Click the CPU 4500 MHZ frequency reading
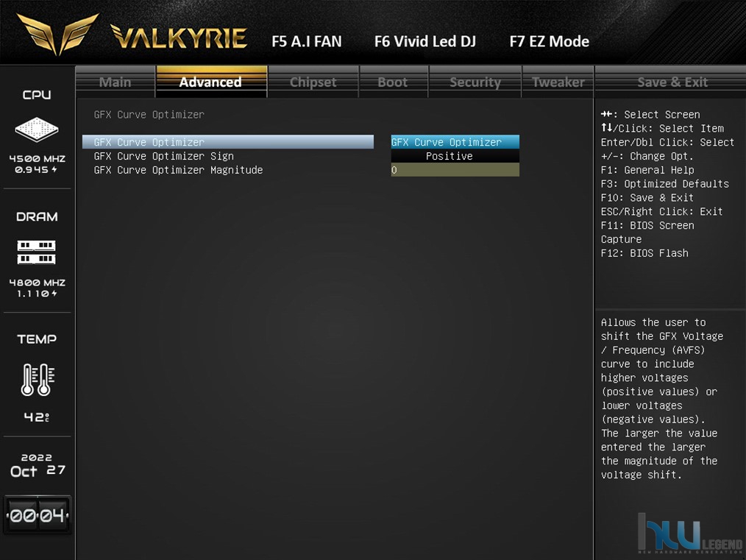Image resolution: width=746 pixels, height=560 pixels. (38, 159)
